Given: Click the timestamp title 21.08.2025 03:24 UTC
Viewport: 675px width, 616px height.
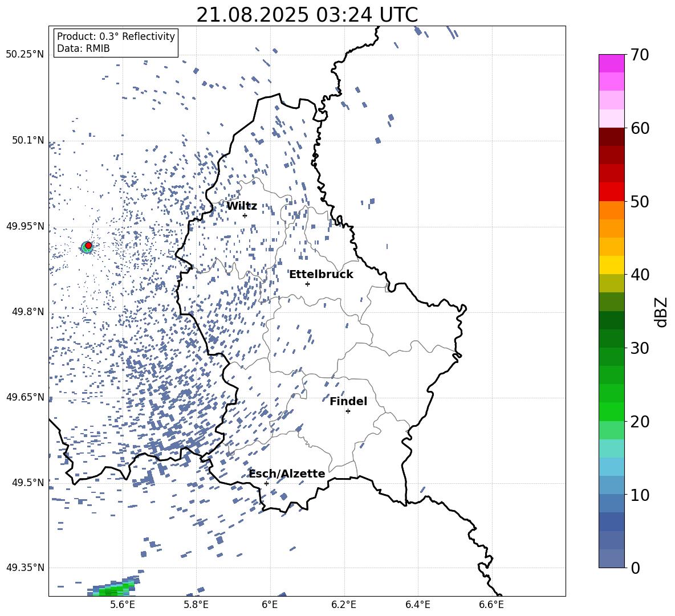Looking at the screenshot, I should (x=307, y=15).
